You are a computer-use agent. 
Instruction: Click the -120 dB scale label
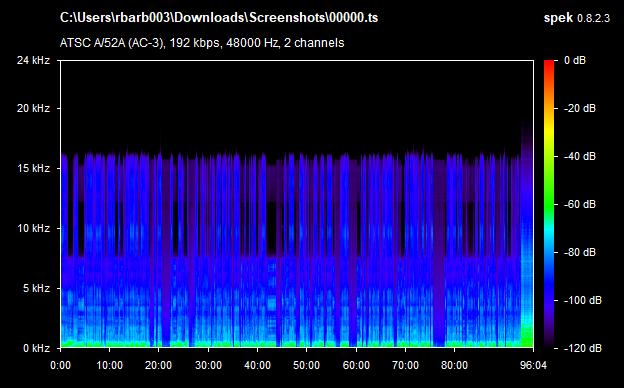point(583,348)
